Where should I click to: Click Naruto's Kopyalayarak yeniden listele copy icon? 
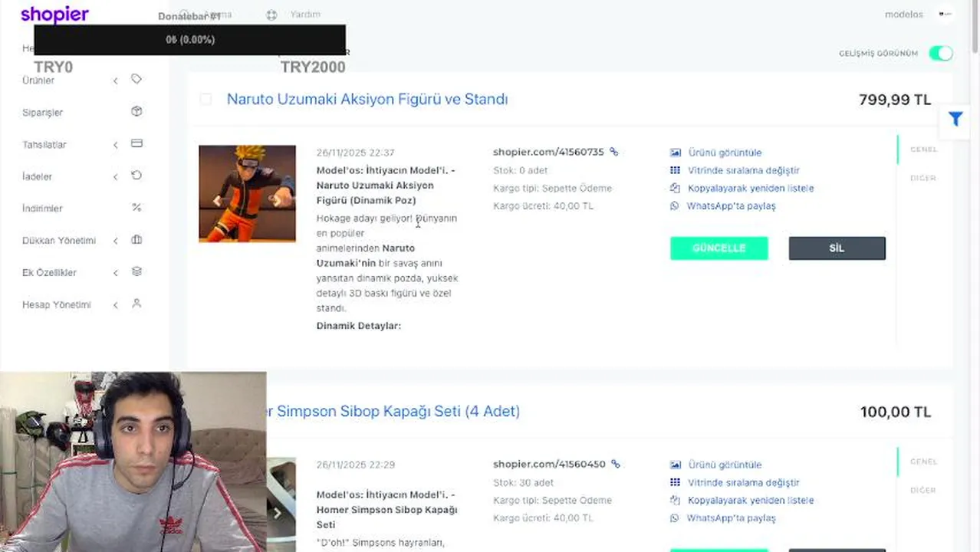point(675,188)
